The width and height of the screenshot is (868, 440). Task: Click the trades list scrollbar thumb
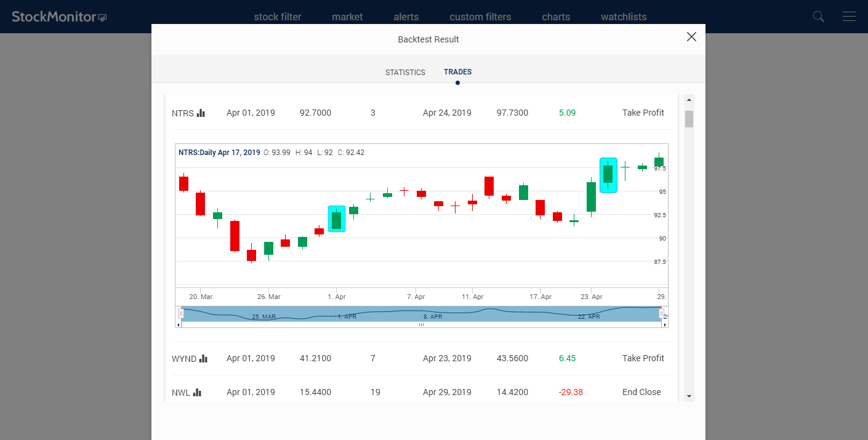click(x=689, y=119)
